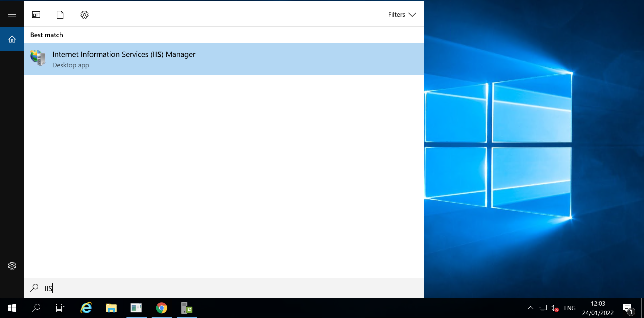Click the Desktop app subtitle text
Viewport: 644px width, 318px height.
click(70, 65)
